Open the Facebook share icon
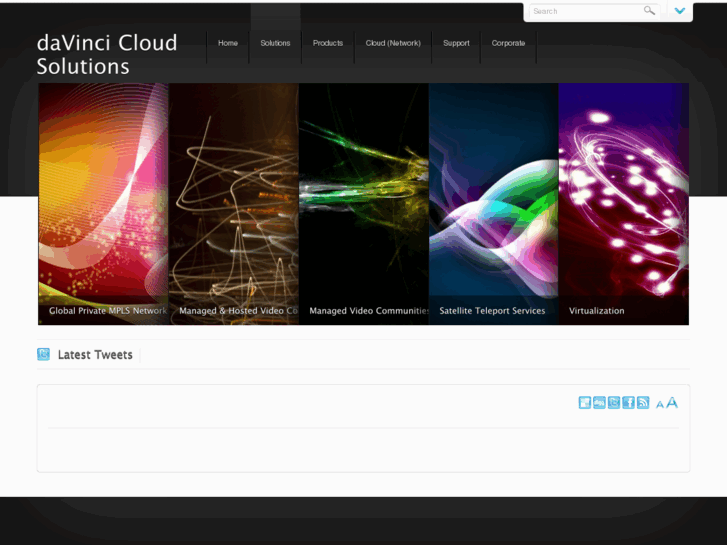 click(x=628, y=403)
